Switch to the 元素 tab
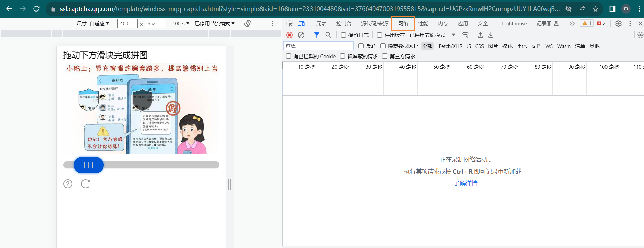This screenshot has height=248, width=644. (x=321, y=23)
